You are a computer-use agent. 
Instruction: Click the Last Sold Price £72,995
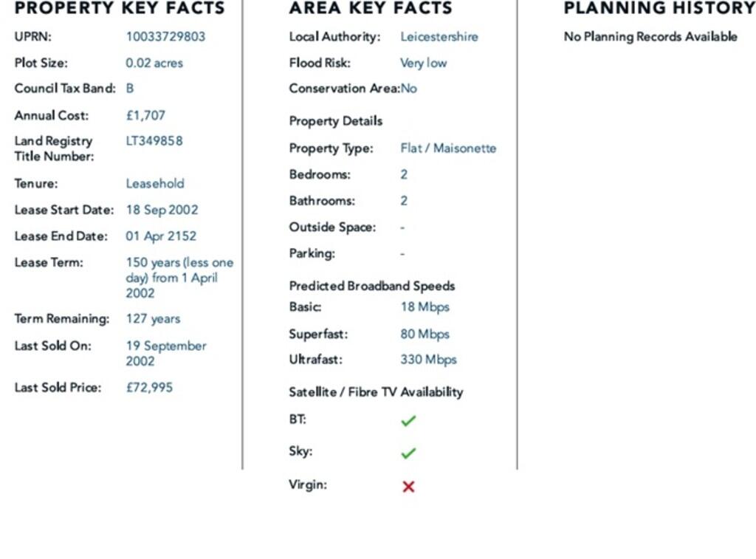pyautogui.click(x=149, y=387)
